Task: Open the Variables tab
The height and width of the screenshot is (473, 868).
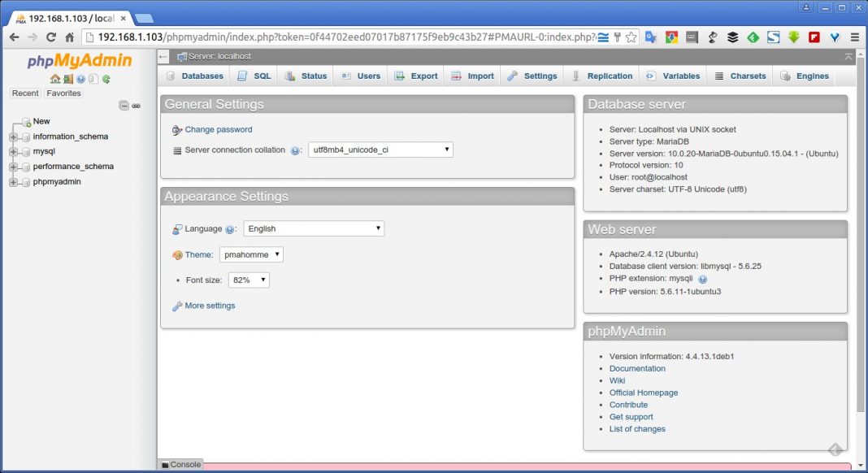Action: [673, 76]
